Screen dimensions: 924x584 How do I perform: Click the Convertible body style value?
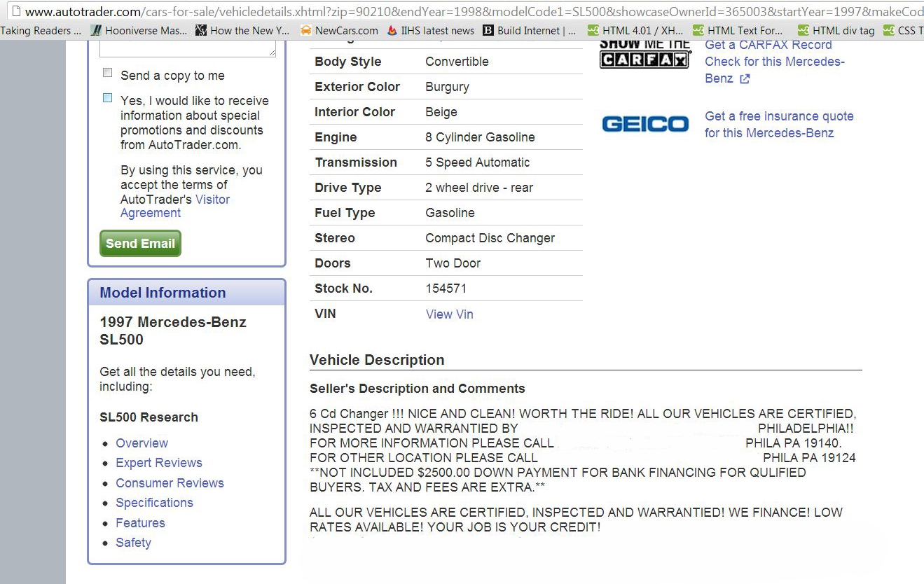[457, 62]
